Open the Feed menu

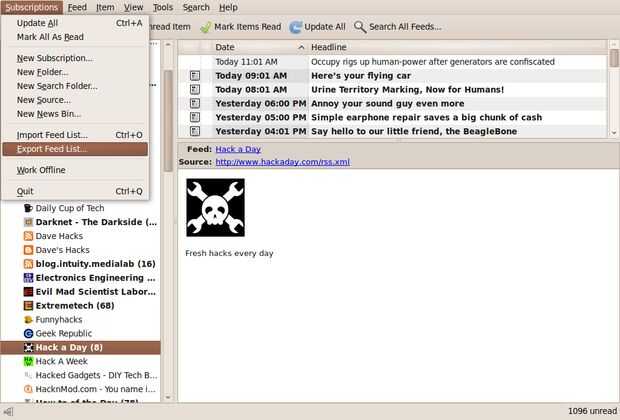(x=77, y=7)
